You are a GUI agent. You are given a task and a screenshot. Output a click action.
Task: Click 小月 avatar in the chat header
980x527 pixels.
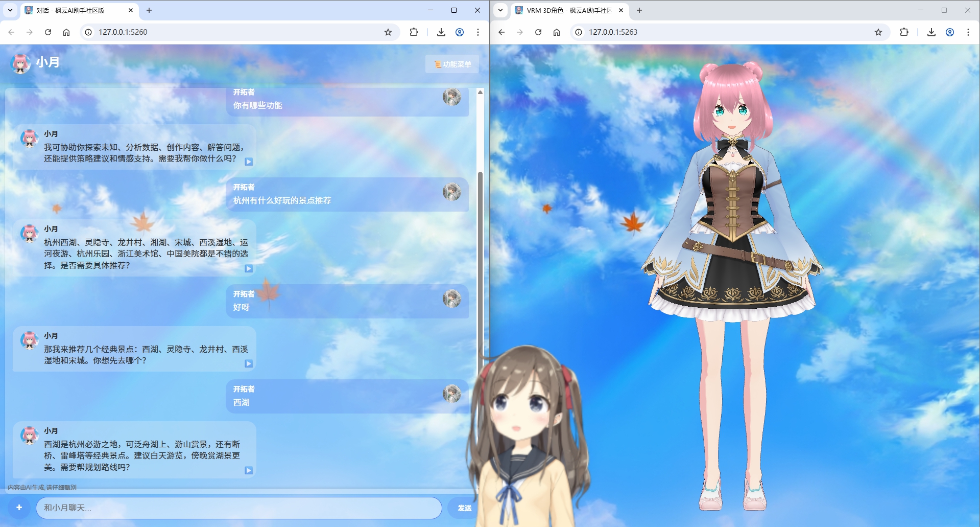coord(21,63)
